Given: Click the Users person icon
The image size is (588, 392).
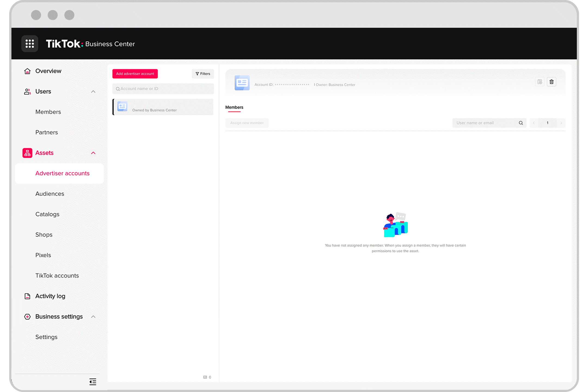Looking at the screenshot, I should (x=27, y=91).
